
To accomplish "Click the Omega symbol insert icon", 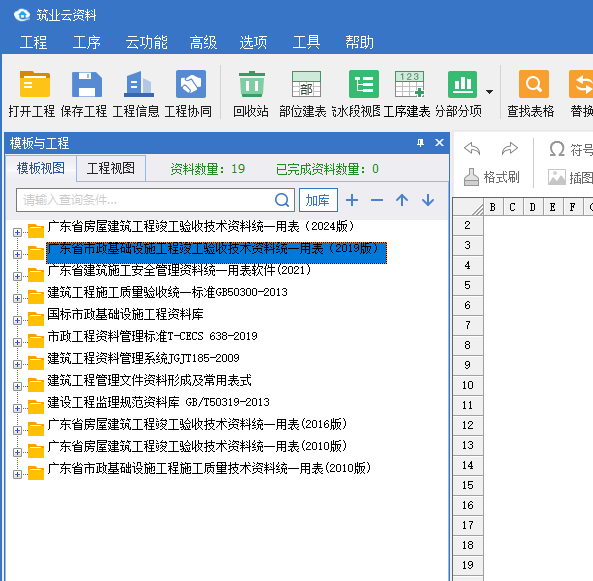I will click(557, 149).
